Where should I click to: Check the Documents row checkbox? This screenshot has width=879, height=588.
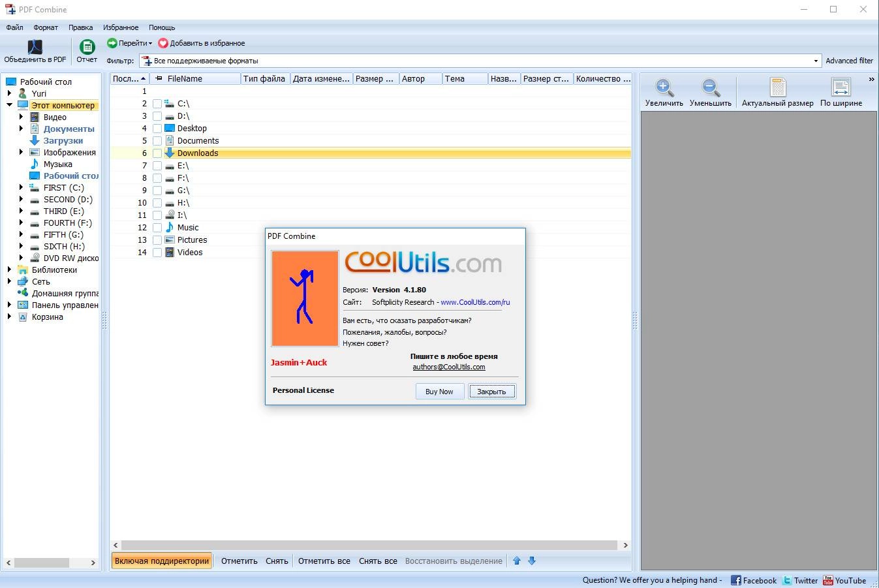tap(157, 141)
